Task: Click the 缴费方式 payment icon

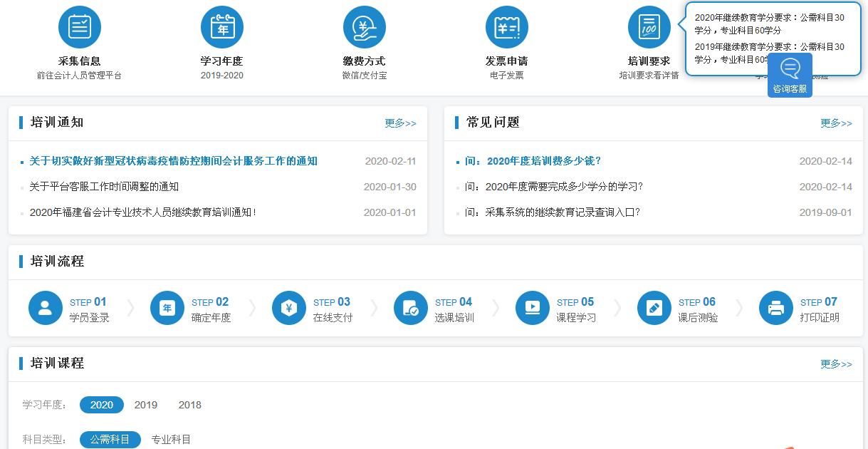Action: tap(364, 27)
